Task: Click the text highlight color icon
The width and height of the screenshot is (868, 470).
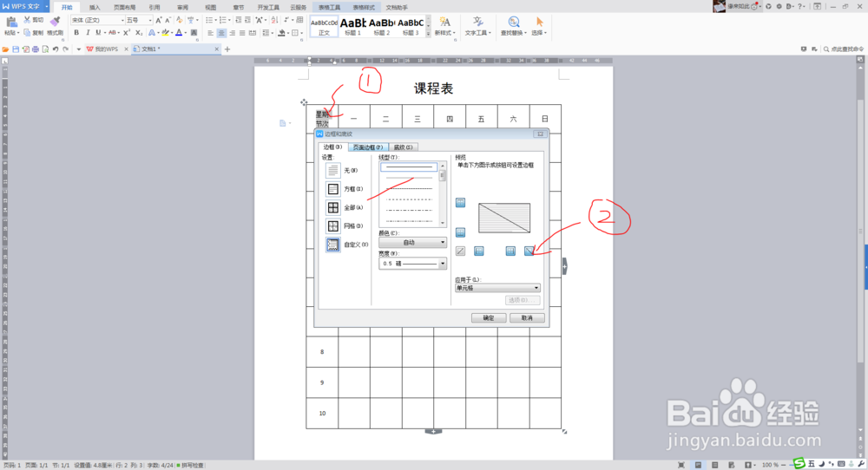Action: click(x=165, y=33)
